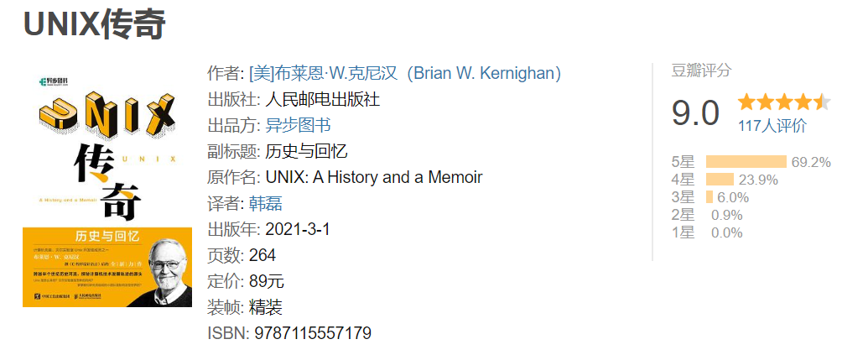Click publisher name 人民邮电出版社
Screen dimensions: 868x355
(x=323, y=99)
